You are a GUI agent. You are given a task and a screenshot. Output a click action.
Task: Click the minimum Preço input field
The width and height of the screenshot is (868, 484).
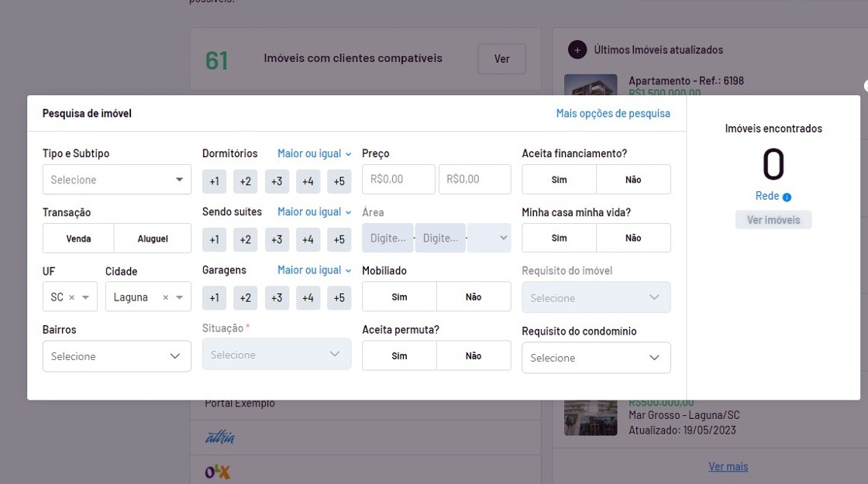(x=398, y=179)
